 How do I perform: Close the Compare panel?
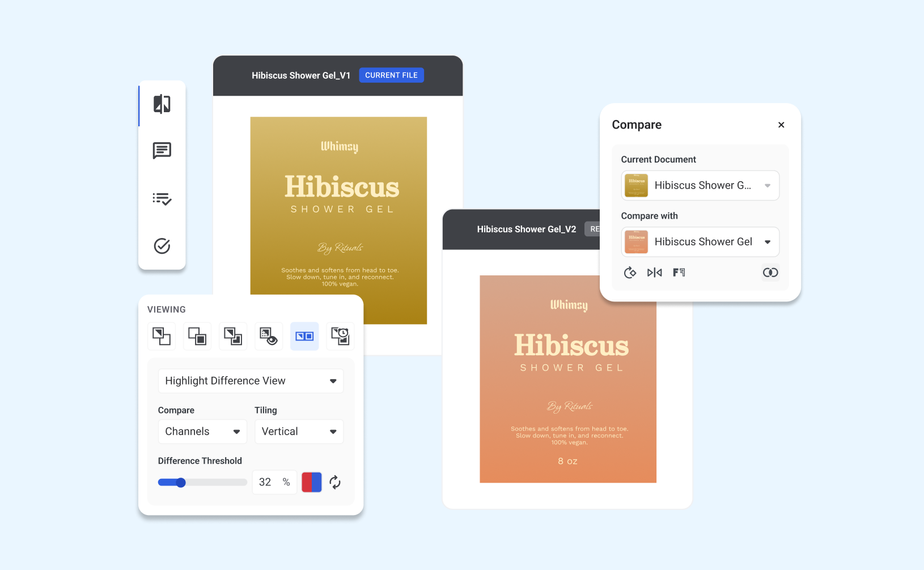781,125
